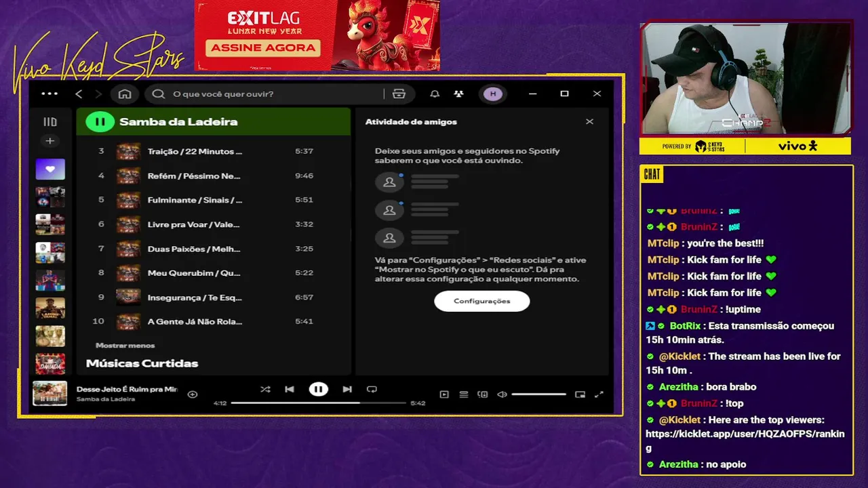Collapse the Your Library sidebar icon
Image resolution: width=868 pixels, height=488 pixels.
(x=50, y=122)
